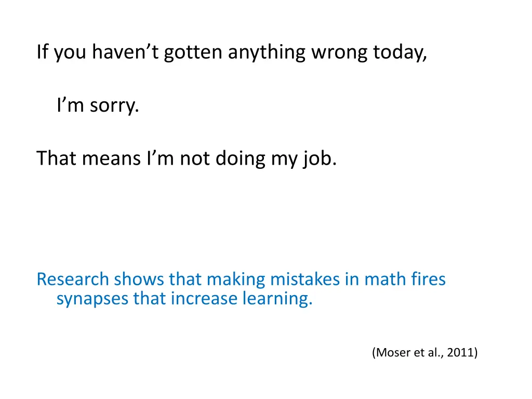Click the "I'm sorry." text line
Viewport: 532px width, 399px height.
tap(98, 105)
